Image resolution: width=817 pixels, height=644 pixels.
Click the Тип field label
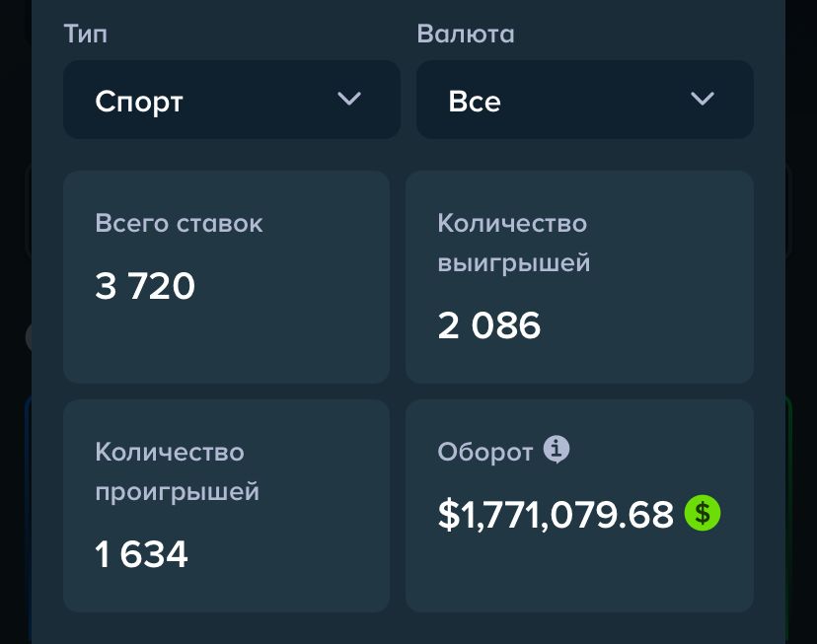86,34
